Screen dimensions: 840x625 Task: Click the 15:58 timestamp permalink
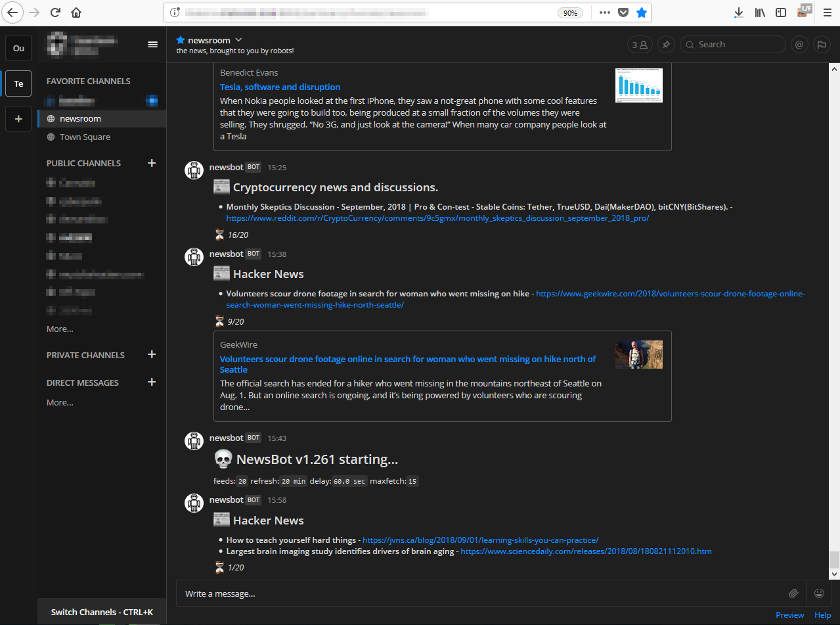tap(276, 500)
